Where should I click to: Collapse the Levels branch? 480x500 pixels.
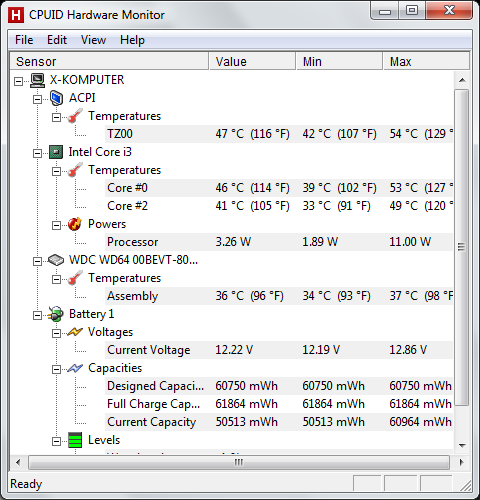57,441
